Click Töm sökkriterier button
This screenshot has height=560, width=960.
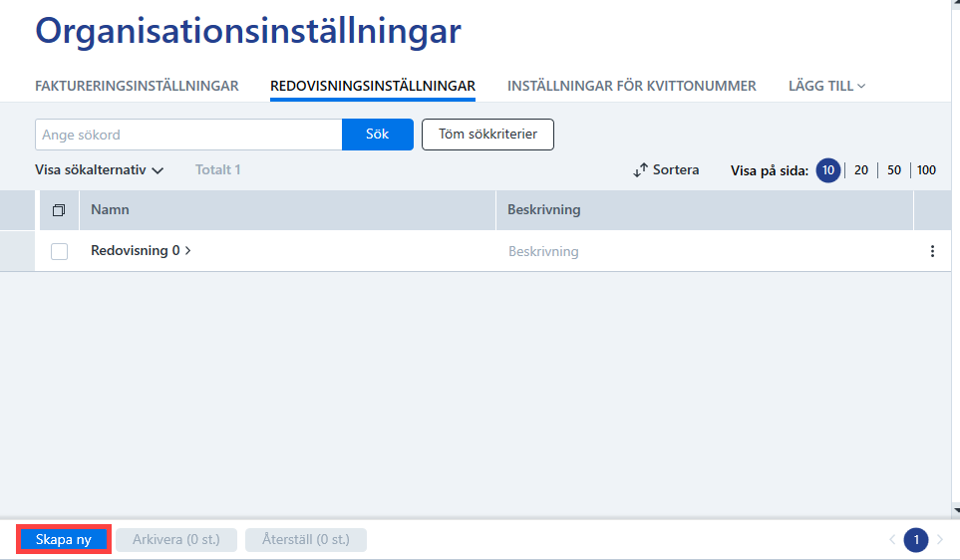487,135
